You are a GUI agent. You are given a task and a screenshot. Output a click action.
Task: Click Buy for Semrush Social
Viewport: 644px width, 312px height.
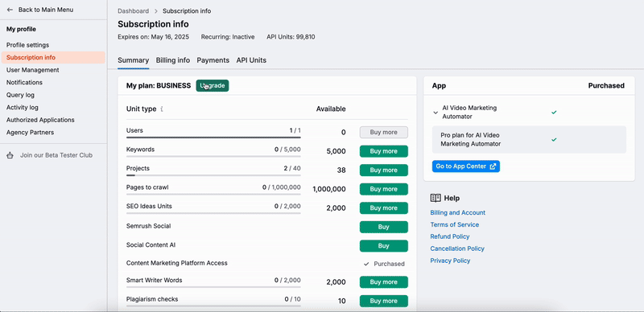point(384,227)
